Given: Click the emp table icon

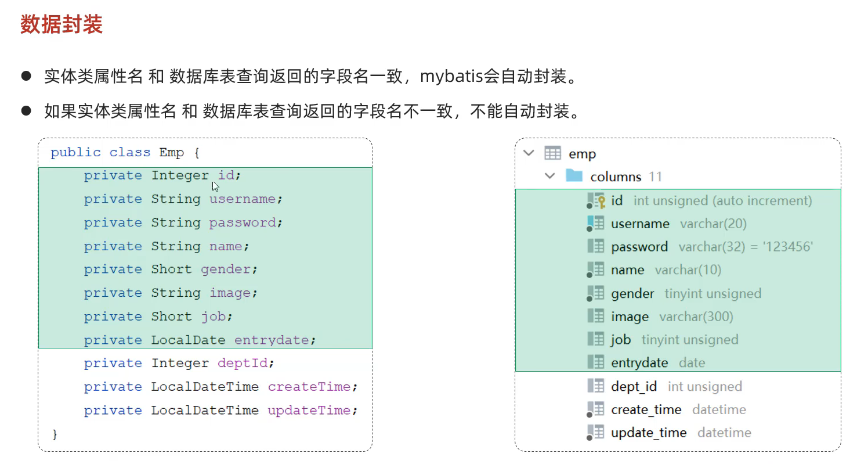Looking at the screenshot, I should click(552, 153).
